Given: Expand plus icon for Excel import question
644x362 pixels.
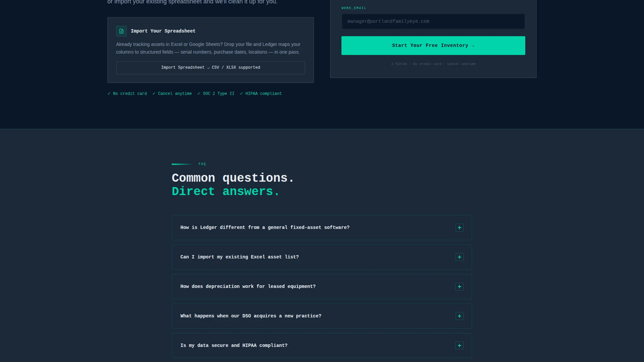Looking at the screenshot, I should pos(459,257).
